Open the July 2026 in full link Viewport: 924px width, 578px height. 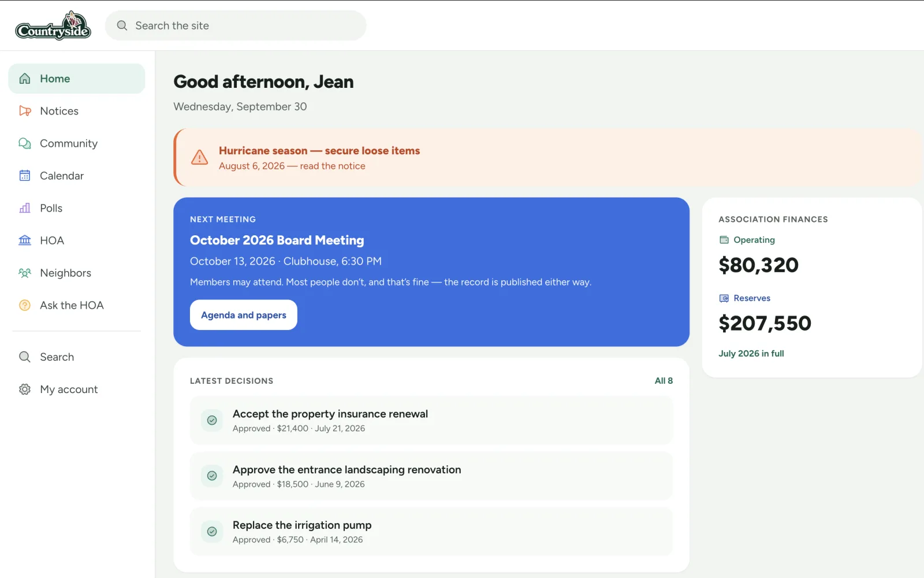pos(751,353)
